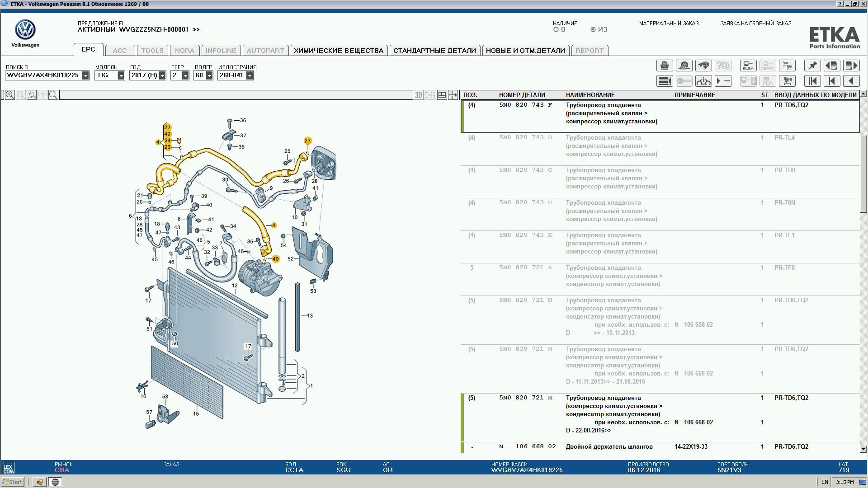Screen dimensions: 868x488
Task: Jump to first illustration button
Action: 812,81
